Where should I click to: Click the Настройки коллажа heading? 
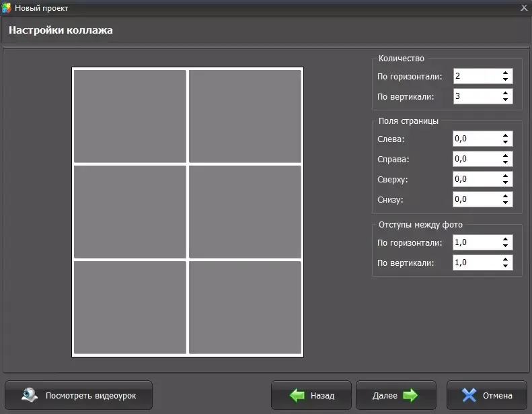pyautogui.click(x=61, y=30)
